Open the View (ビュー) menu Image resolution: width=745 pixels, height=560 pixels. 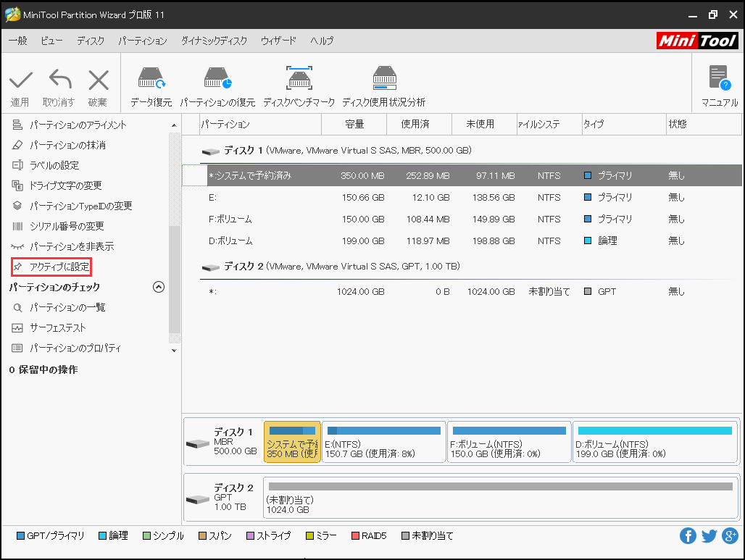tap(51, 41)
